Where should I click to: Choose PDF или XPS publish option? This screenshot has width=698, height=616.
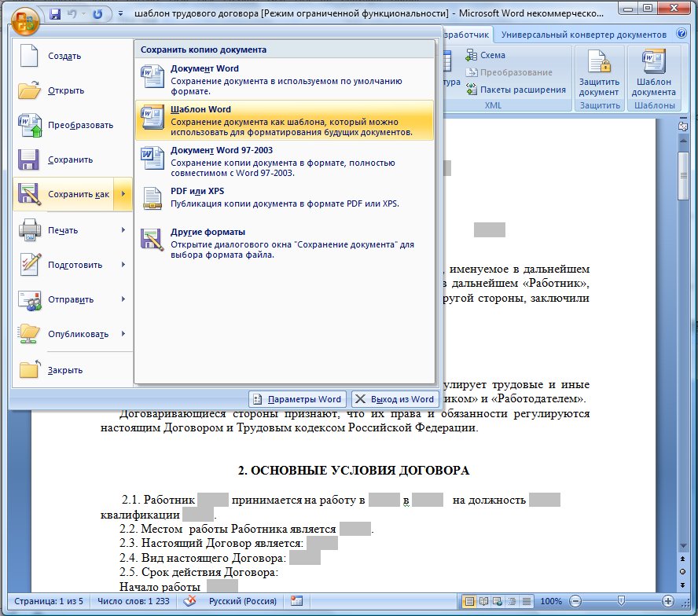coord(284,198)
